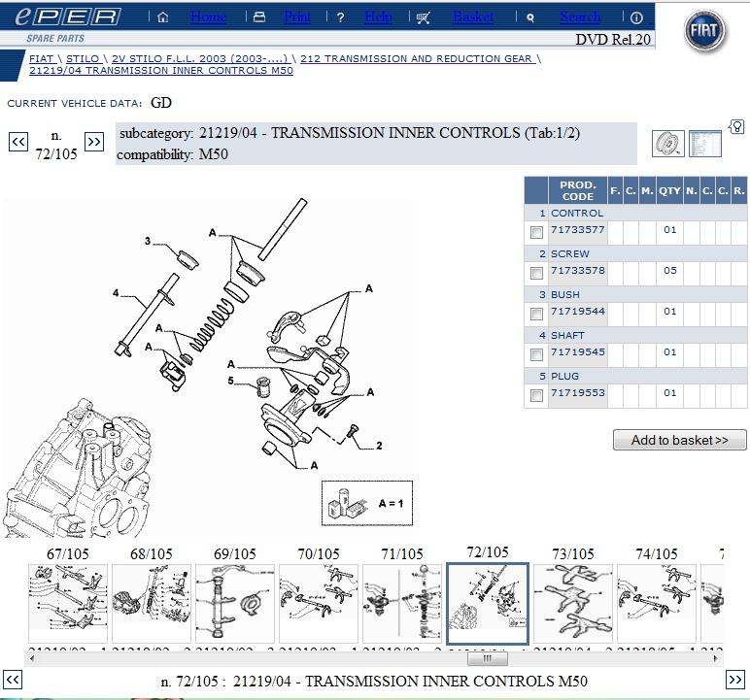This screenshot has width=750, height=700.
Task: Click the info circle icon in top bar
Action: pyautogui.click(x=636, y=17)
